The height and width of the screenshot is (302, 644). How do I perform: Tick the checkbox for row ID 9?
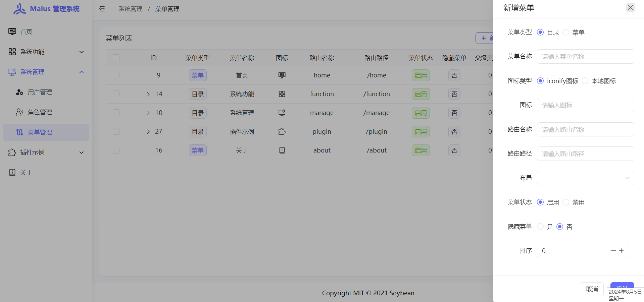coord(116,75)
